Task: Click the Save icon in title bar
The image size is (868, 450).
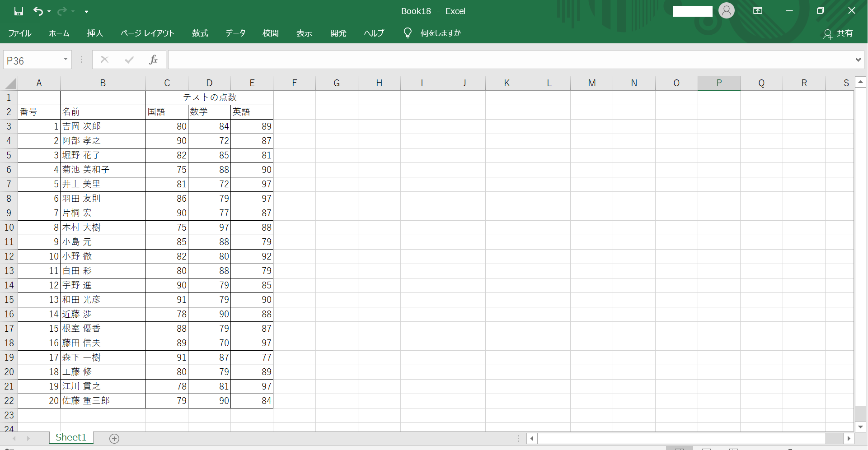Action: (x=19, y=11)
